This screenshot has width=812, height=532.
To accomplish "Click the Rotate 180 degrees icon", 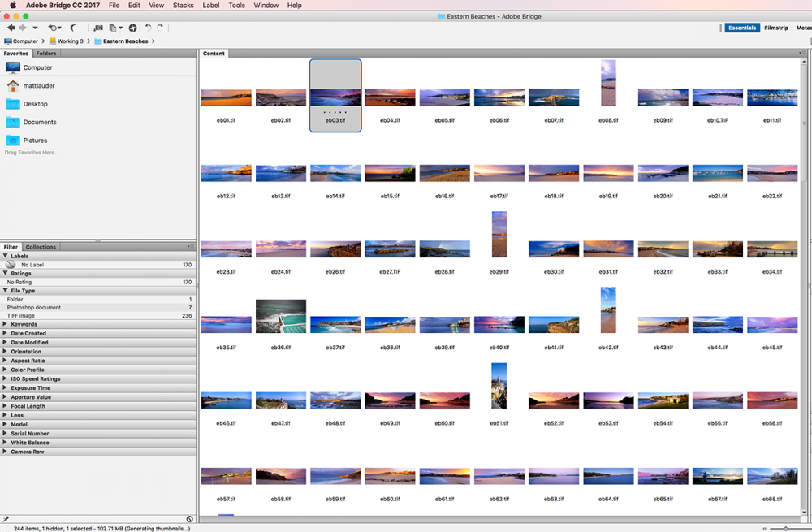I will click(132, 27).
